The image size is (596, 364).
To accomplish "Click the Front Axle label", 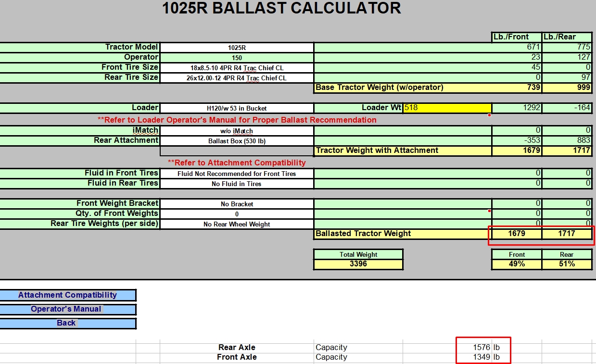I will [237, 357].
